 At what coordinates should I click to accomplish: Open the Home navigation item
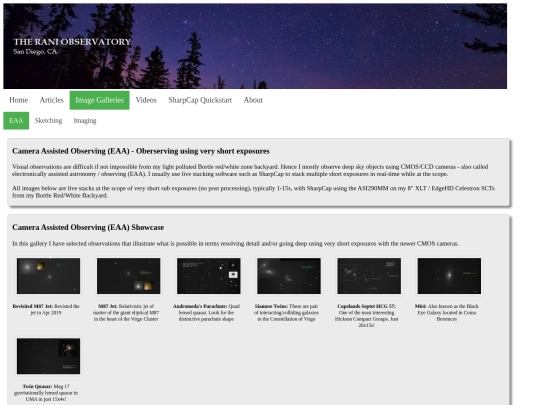pyautogui.click(x=19, y=100)
